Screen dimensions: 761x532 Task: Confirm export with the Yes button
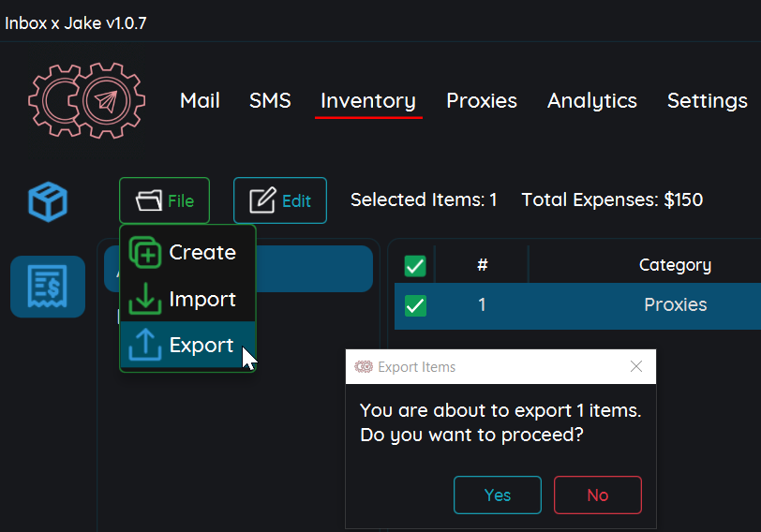pos(498,495)
